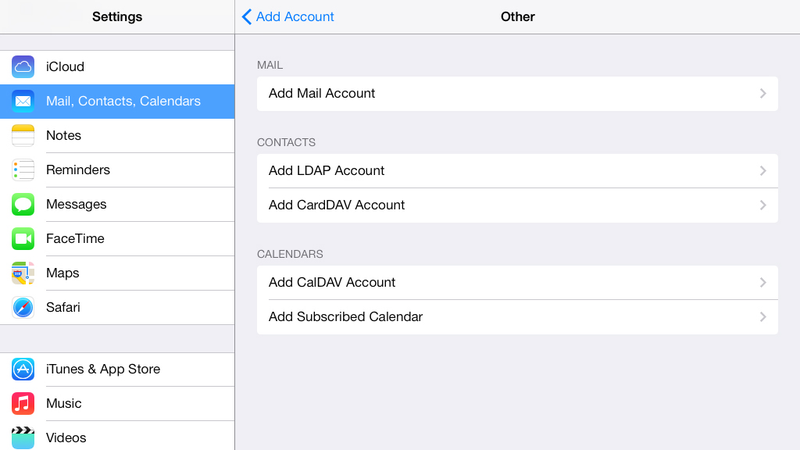Choose Add CalDAV Account
Screen dimensions: 800x450
(517, 283)
